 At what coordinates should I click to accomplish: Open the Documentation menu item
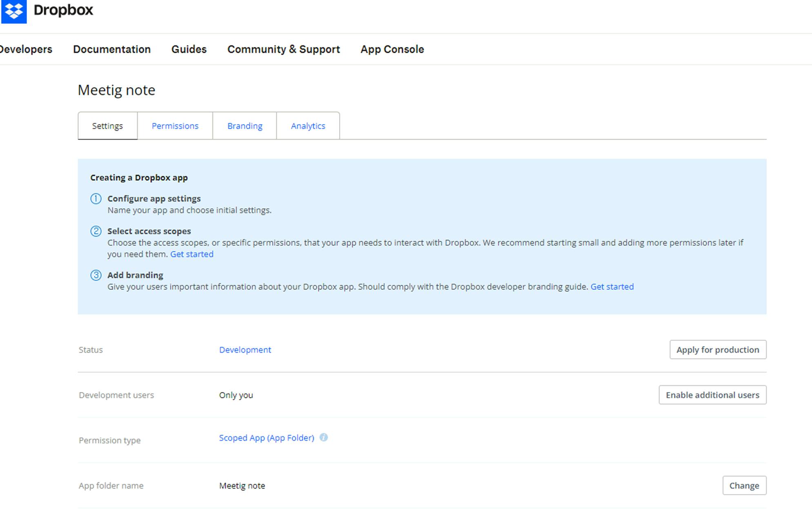(x=112, y=49)
